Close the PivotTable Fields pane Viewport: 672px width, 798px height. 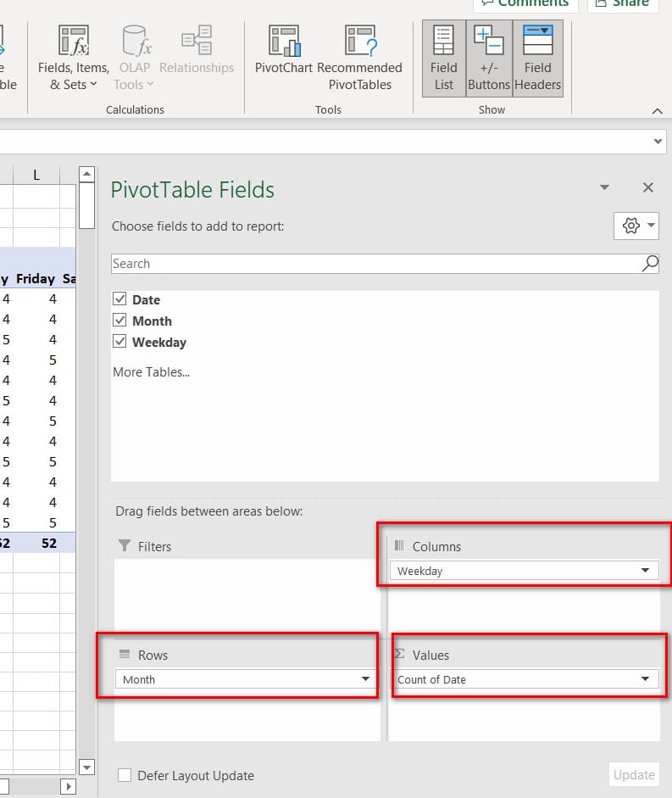(x=647, y=187)
